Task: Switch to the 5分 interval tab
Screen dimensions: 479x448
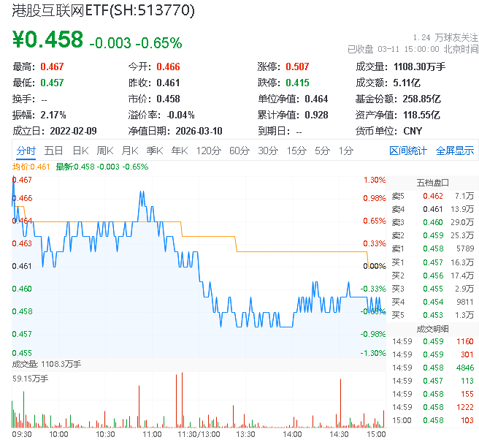Action: tap(322, 151)
